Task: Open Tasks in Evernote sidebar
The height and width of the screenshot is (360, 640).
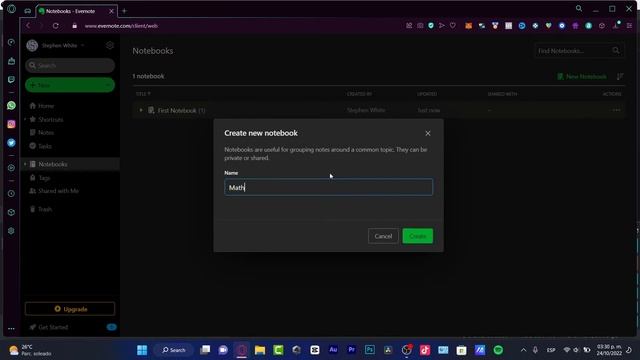Action: click(45, 146)
